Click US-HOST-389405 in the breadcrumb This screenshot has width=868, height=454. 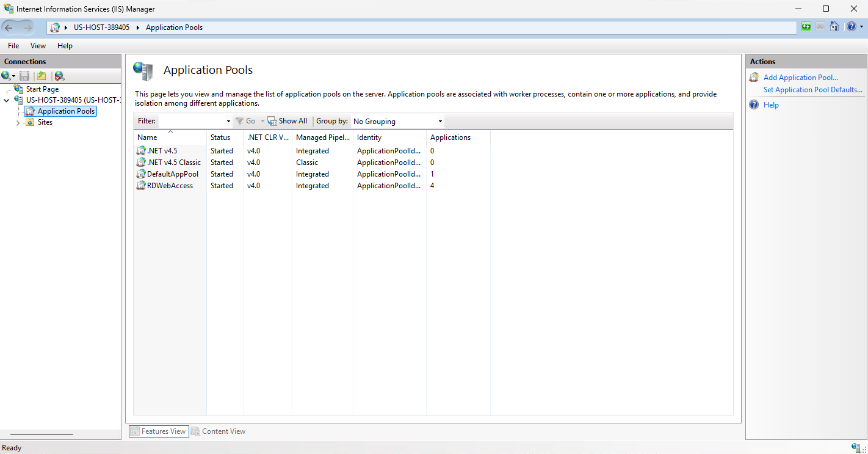(101, 27)
